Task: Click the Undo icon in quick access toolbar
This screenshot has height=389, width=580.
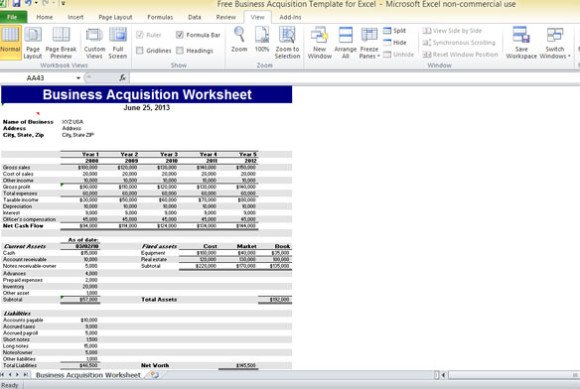Action: pyautogui.click(x=28, y=4)
